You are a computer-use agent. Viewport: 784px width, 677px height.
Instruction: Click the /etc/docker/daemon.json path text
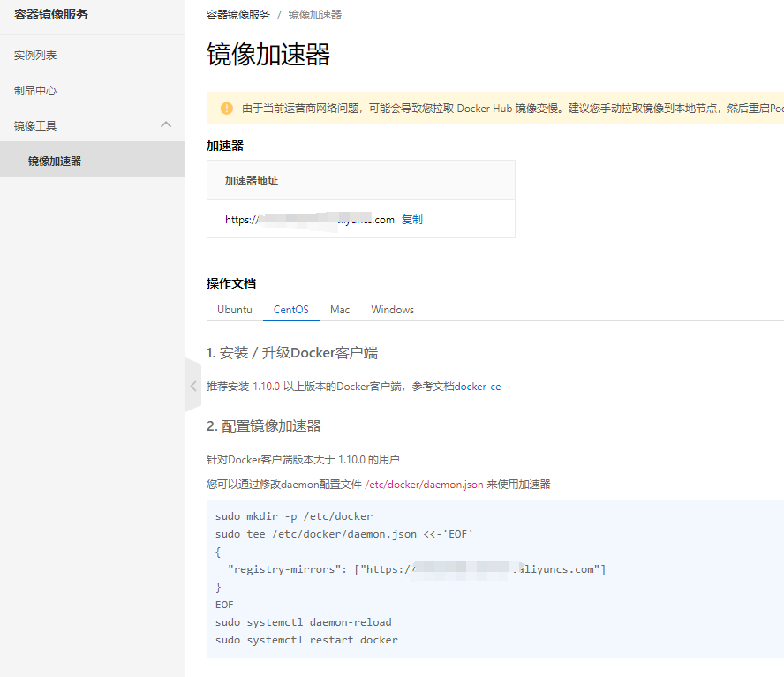(x=424, y=485)
